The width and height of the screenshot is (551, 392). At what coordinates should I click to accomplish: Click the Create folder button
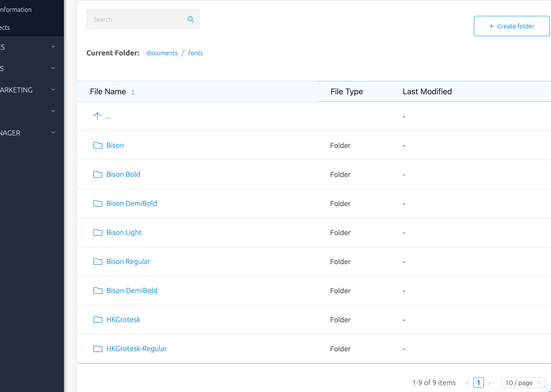tap(511, 26)
